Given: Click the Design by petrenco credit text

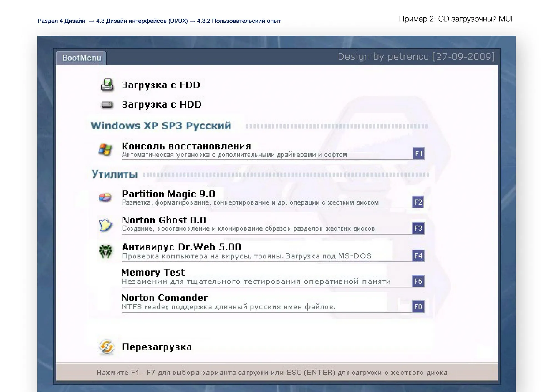Looking at the screenshot, I should click(x=416, y=57).
